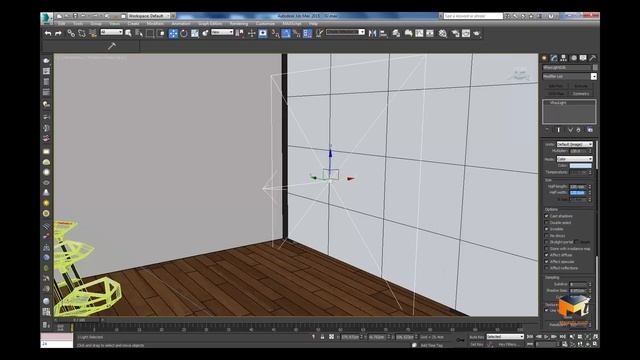Click the Key Filters button

tap(509, 344)
